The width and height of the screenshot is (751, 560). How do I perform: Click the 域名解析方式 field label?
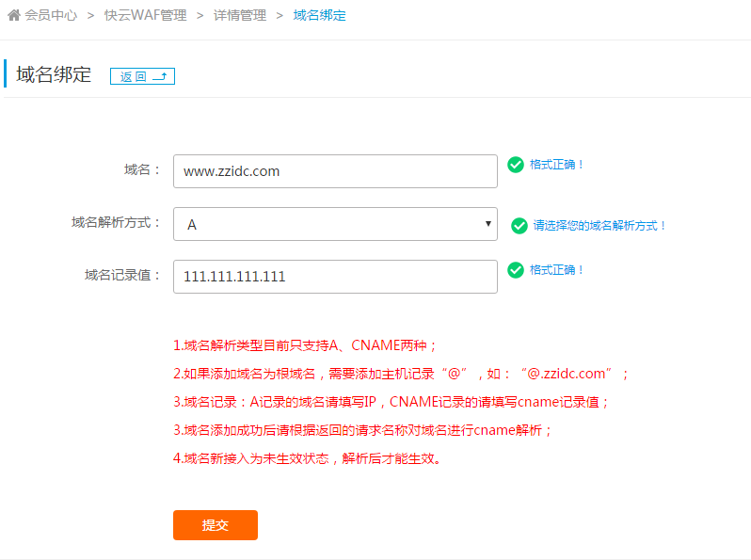(x=117, y=223)
